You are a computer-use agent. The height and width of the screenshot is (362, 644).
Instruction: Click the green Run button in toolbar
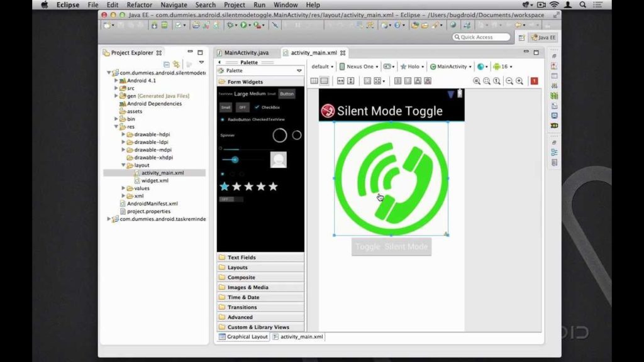(243, 25)
